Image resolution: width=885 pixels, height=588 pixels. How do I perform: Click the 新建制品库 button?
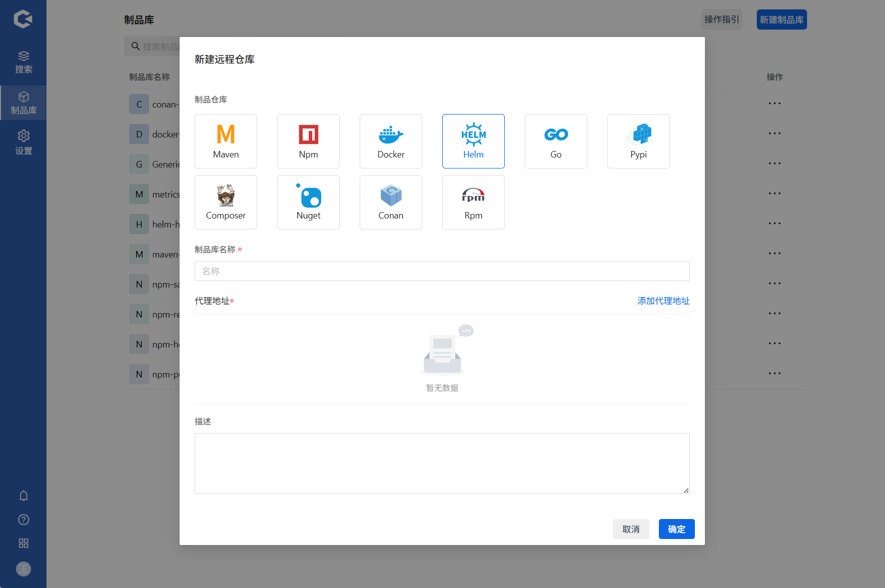[x=781, y=19]
